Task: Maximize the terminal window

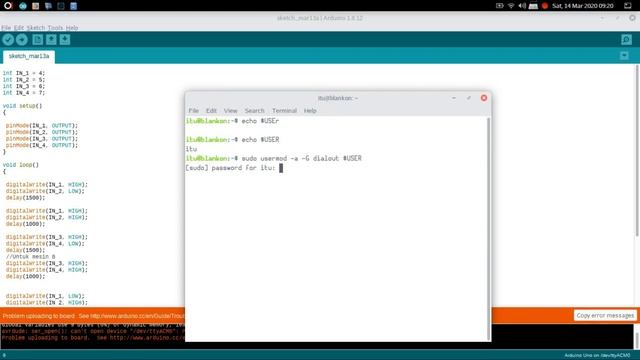Action: (x=469, y=98)
